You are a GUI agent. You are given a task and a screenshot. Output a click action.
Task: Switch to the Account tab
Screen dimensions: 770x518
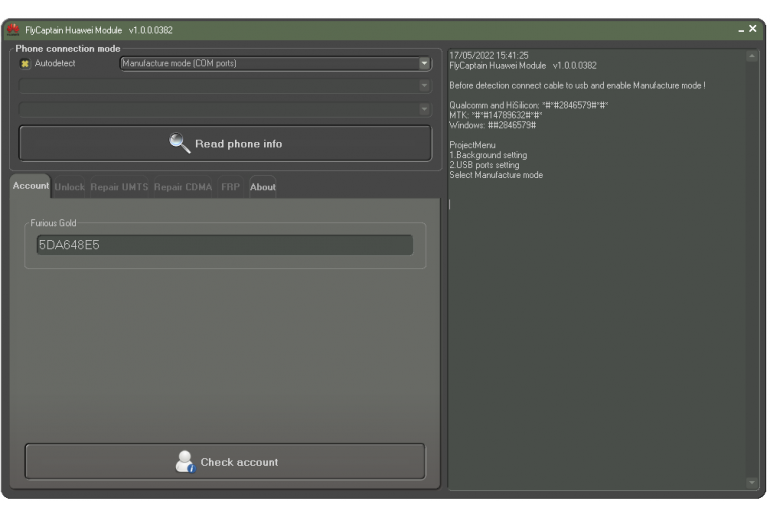click(x=30, y=186)
